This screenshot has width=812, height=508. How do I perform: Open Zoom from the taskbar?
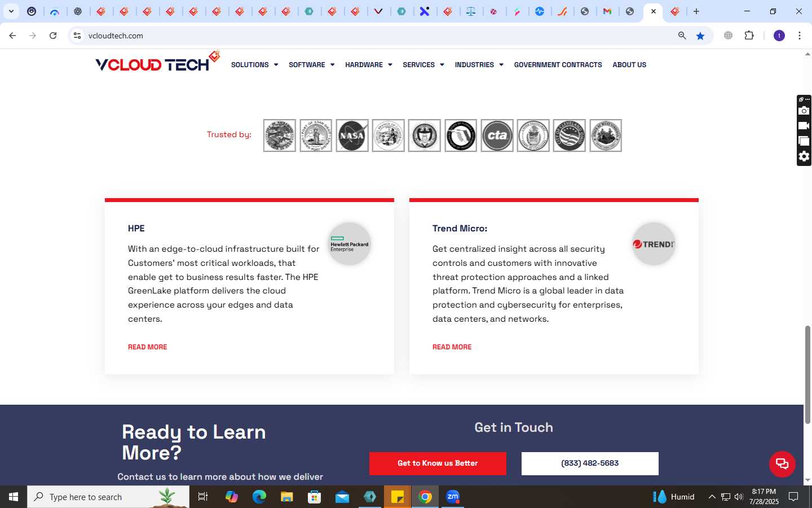pos(453,497)
